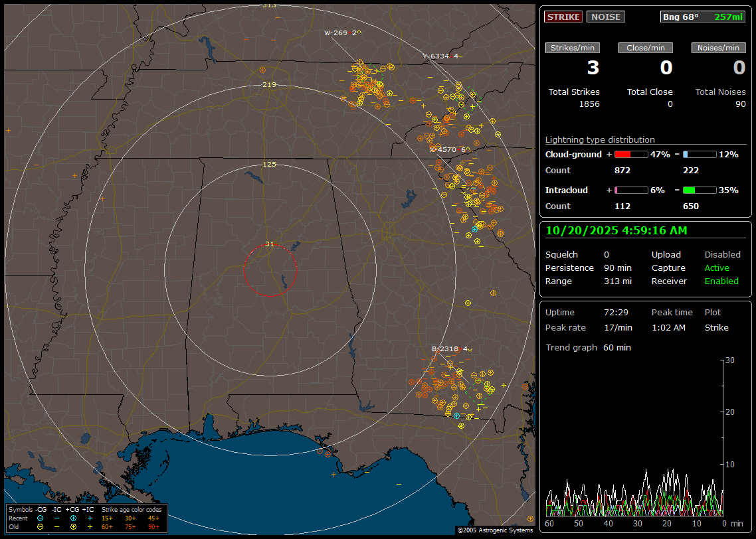Toggle the NOISE mode button

tap(605, 17)
